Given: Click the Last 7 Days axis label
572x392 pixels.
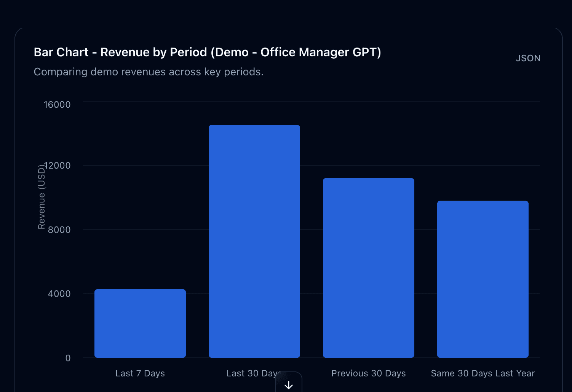Looking at the screenshot, I should [140, 373].
